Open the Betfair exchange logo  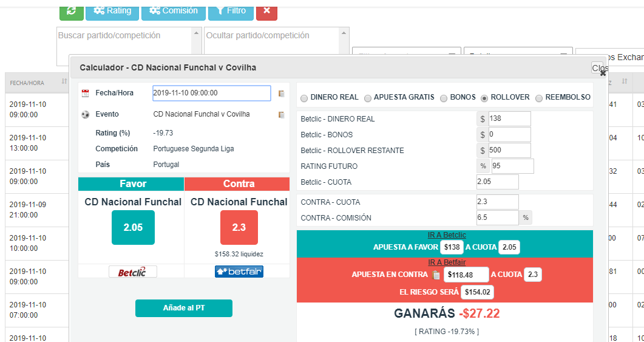[x=239, y=272]
